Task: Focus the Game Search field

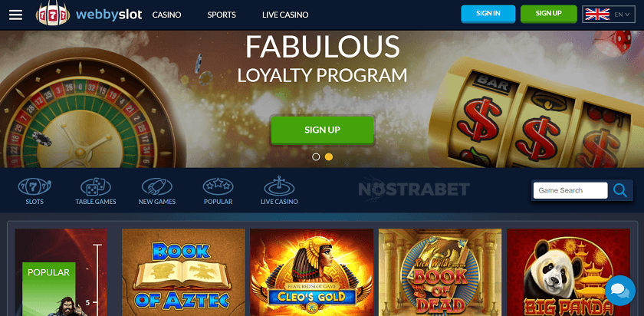Action: pos(570,190)
